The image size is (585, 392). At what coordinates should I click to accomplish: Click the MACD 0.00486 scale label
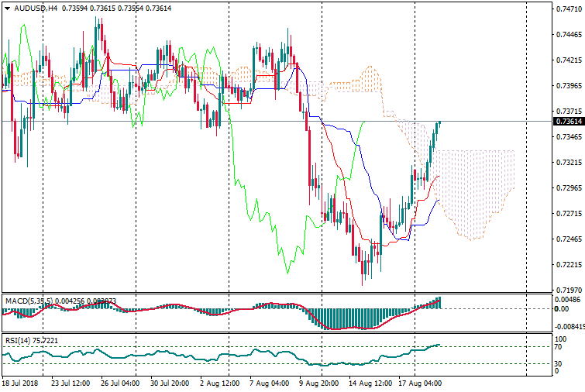point(567,299)
